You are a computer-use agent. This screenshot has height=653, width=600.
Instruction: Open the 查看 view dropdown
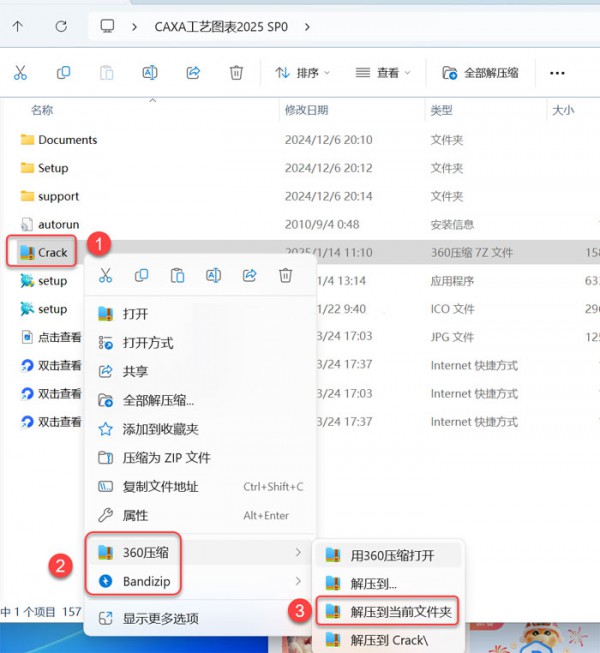coord(383,73)
